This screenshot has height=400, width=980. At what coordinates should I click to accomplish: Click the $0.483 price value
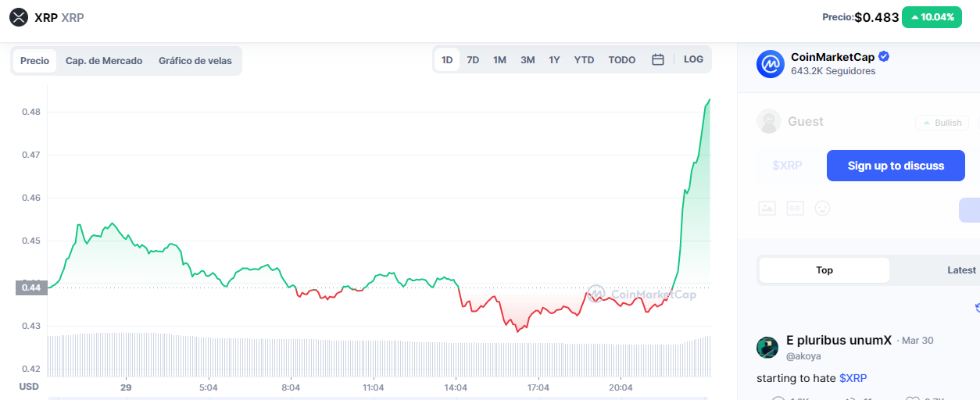click(876, 17)
